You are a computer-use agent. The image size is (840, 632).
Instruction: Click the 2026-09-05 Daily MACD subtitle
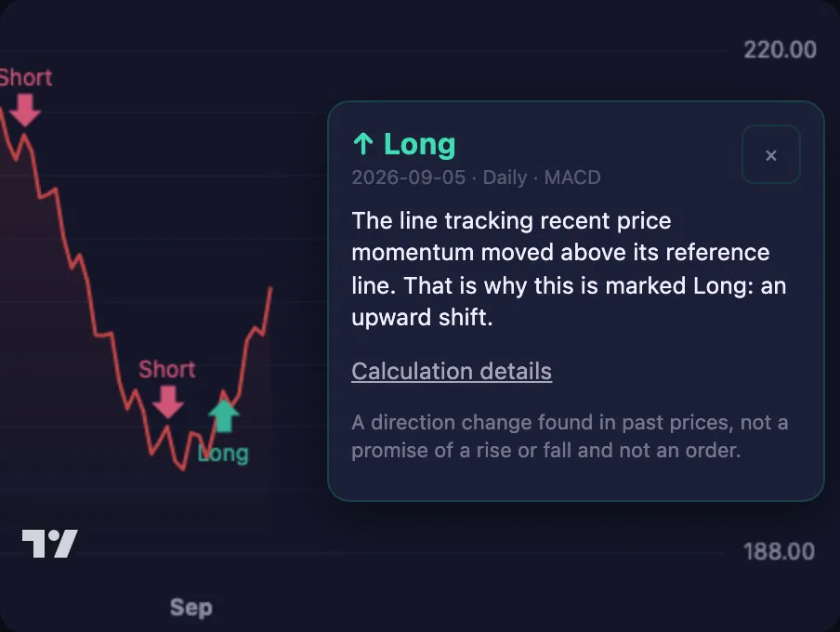[477, 178]
